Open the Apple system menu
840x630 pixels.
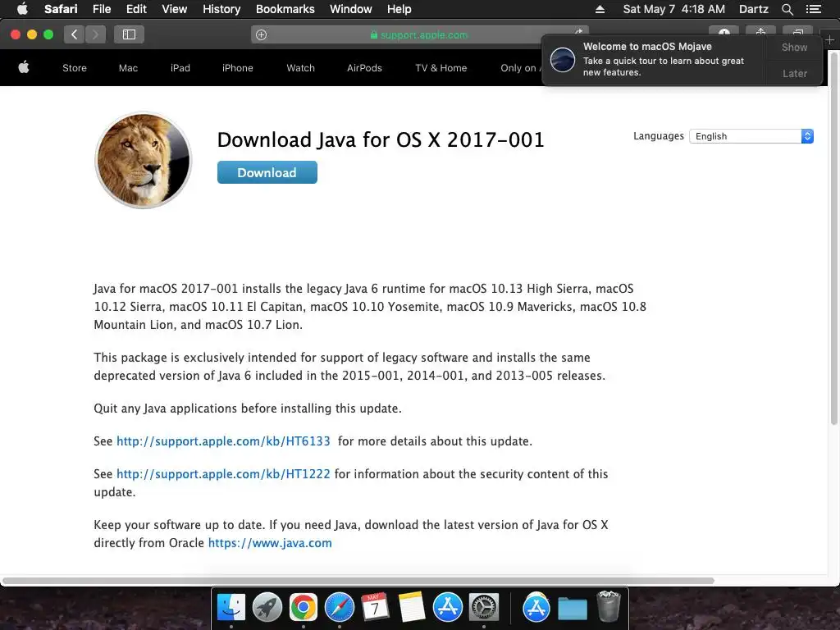22,9
